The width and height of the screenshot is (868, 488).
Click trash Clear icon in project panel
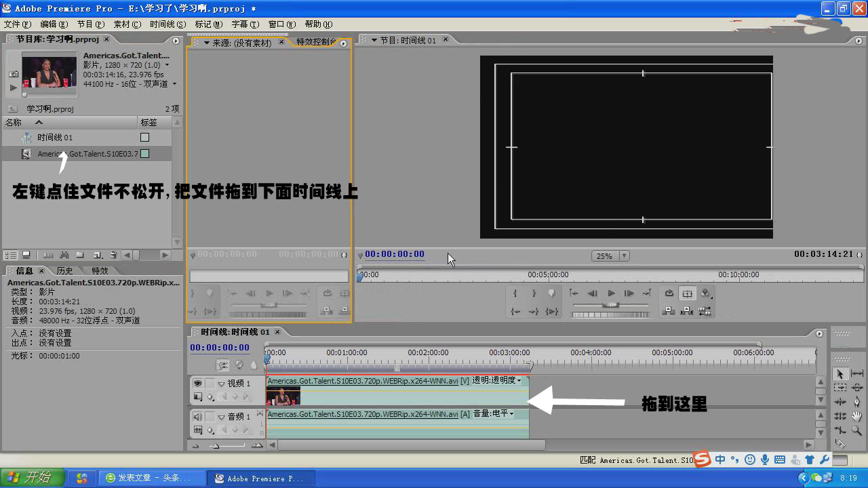pos(113,255)
